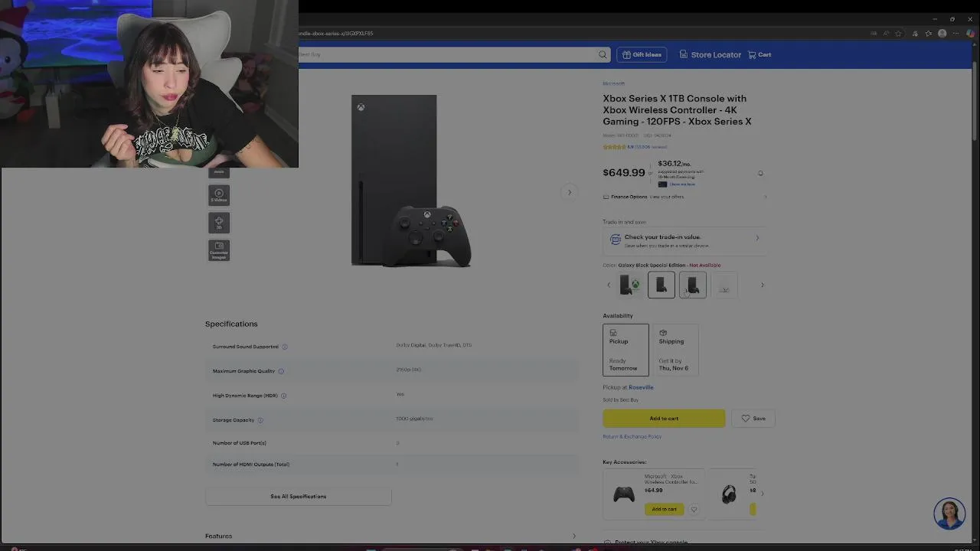Image resolution: width=980 pixels, height=551 pixels.
Task: Select console with Xbox logo color variant
Action: tap(630, 285)
